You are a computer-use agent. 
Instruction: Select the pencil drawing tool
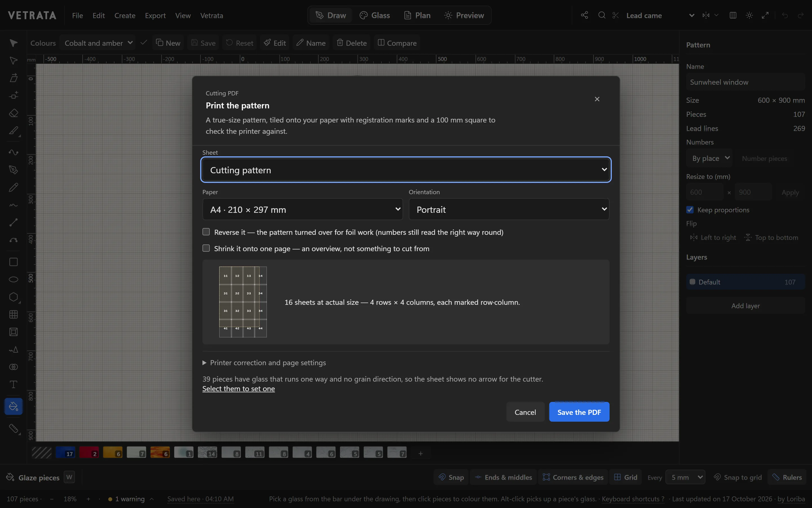pos(14,187)
